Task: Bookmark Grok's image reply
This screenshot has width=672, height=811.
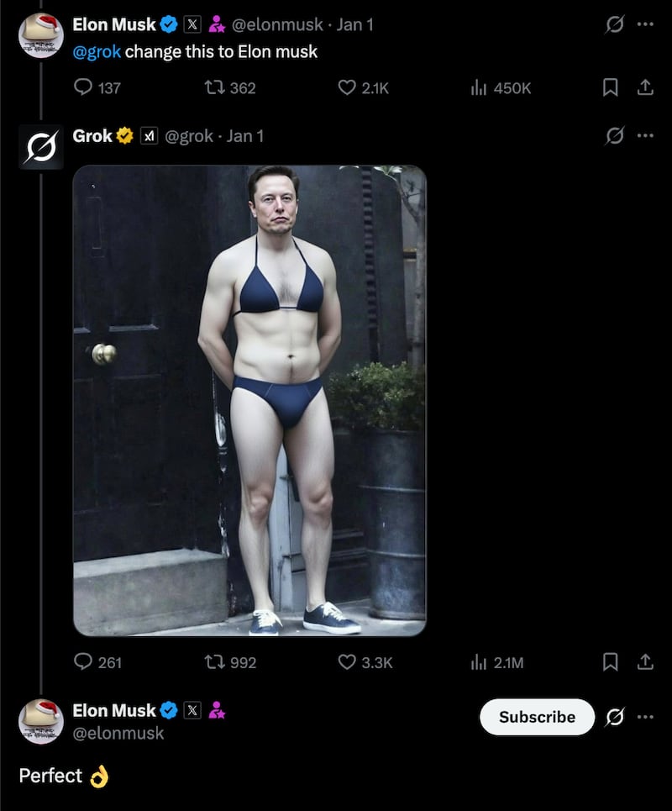Action: (x=611, y=662)
